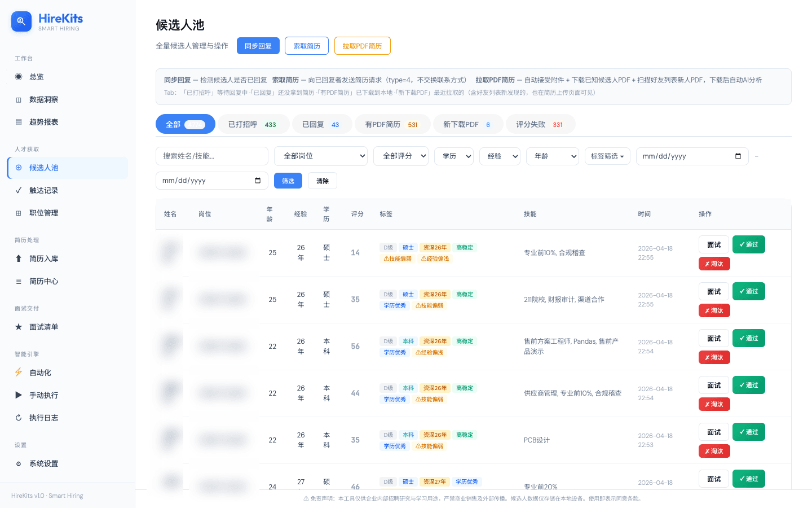
Task: Open 经验 filter dropdown
Action: [500, 156]
